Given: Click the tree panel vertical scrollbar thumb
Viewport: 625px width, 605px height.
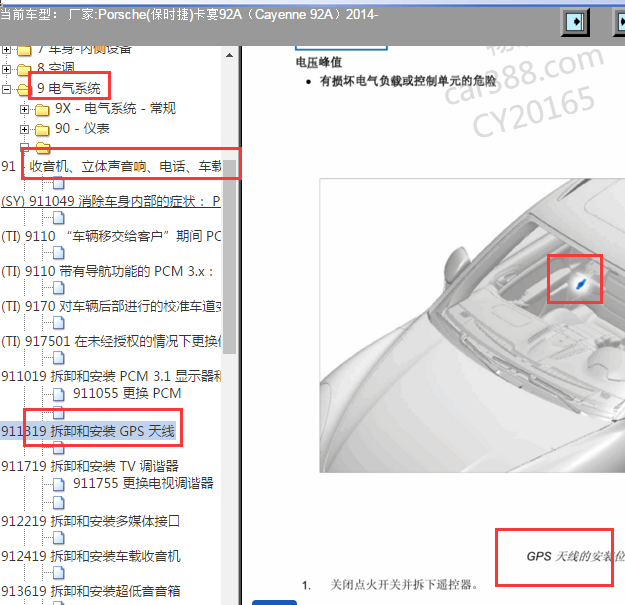Looking at the screenshot, I should click(x=229, y=257).
